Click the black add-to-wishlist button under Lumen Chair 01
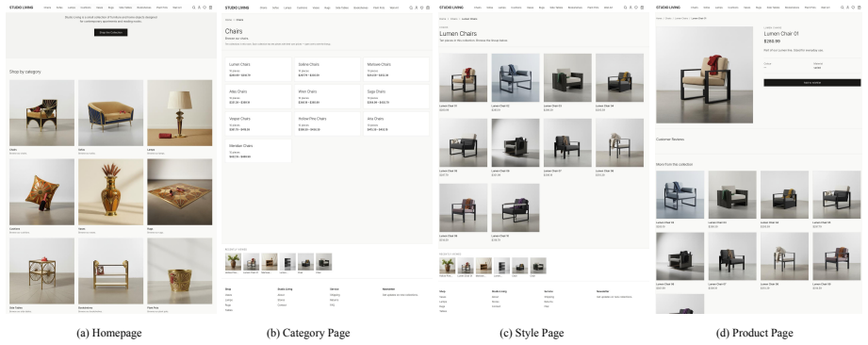This screenshot has height=345, width=868. pyautogui.click(x=812, y=83)
